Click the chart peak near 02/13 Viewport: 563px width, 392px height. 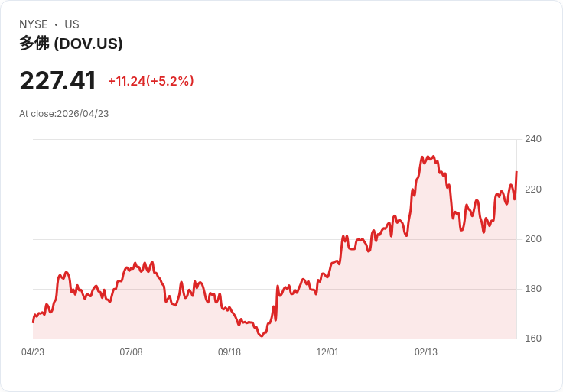pyautogui.click(x=422, y=157)
